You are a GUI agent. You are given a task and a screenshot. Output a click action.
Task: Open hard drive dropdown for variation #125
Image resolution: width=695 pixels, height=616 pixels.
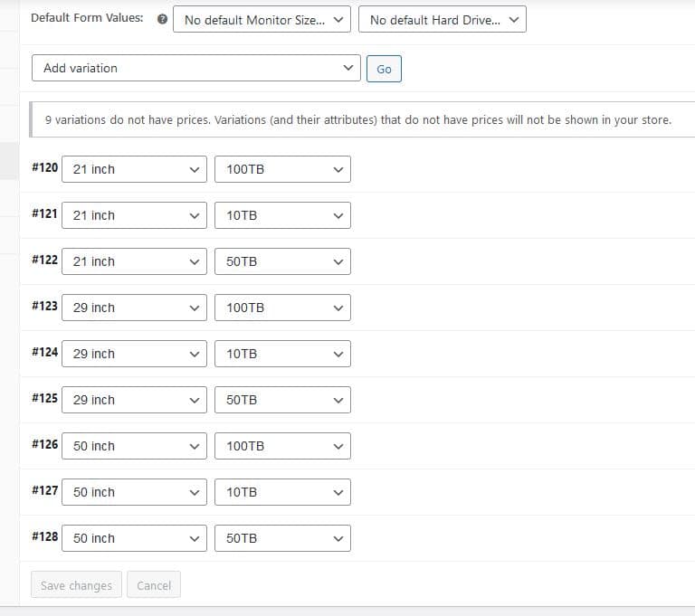pos(282,400)
